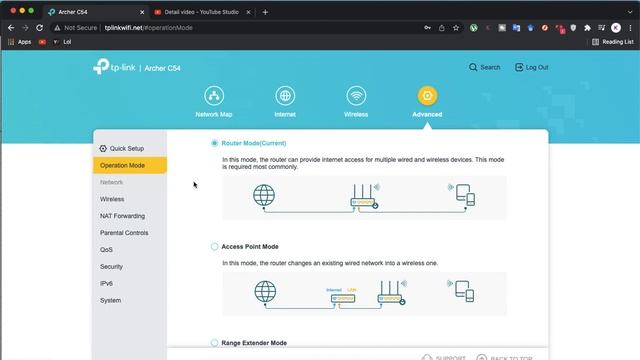The height and width of the screenshot is (360, 640).
Task: Close the Archer C54 tab
Action: pyautogui.click(x=142, y=12)
